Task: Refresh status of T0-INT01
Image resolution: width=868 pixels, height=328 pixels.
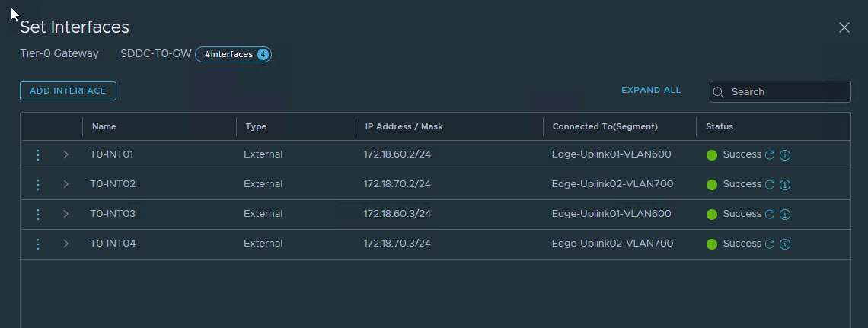Action: click(x=770, y=154)
